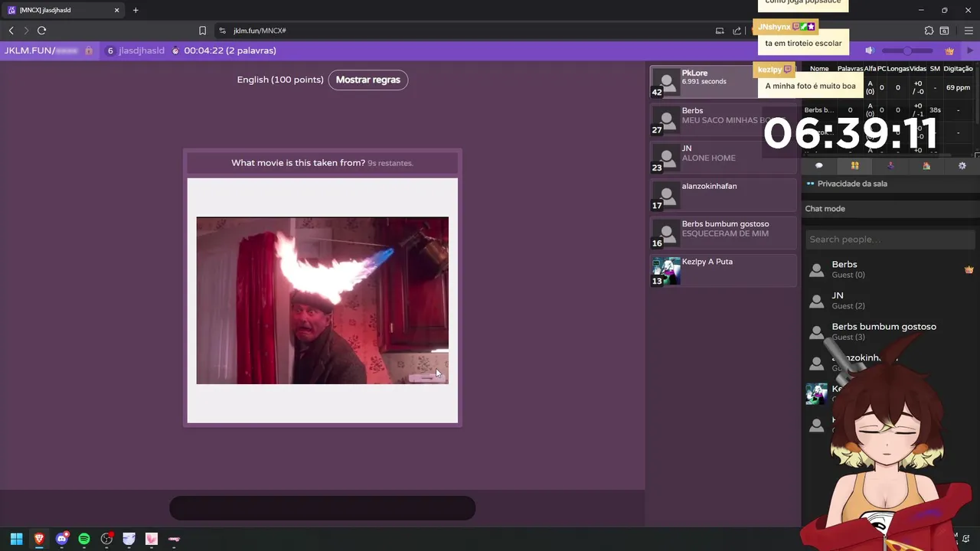
Task: Select Berbs bumbum gostoso in scoreboard
Action: [x=724, y=233]
